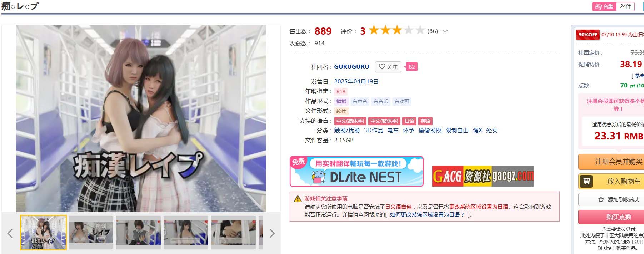Viewport: 644px width, 254px height.
Task: Click the shopping cart icon on 放入购物车
Action: point(586,181)
